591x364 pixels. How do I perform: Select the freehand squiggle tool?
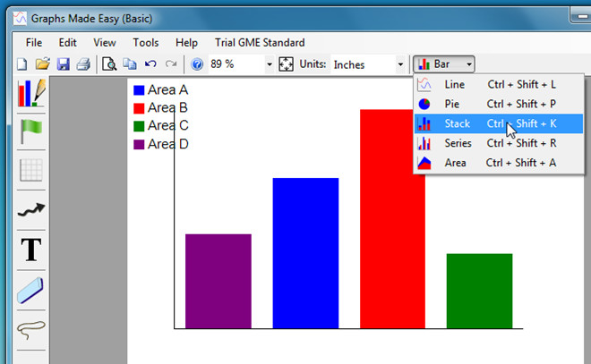31,330
